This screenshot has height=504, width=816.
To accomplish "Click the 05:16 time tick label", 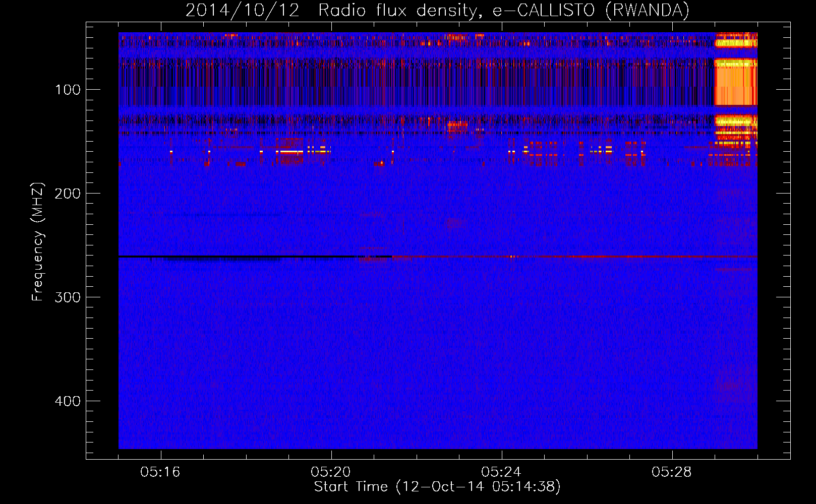I will click(160, 472).
